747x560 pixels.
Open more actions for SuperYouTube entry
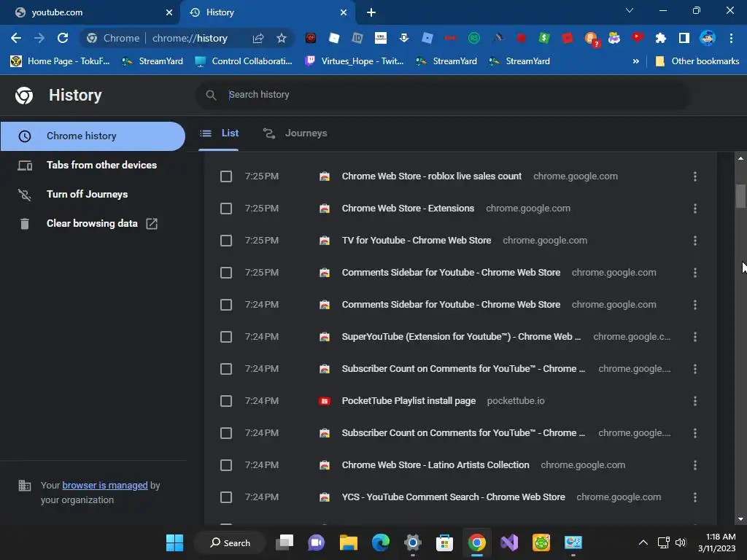click(x=695, y=337)
